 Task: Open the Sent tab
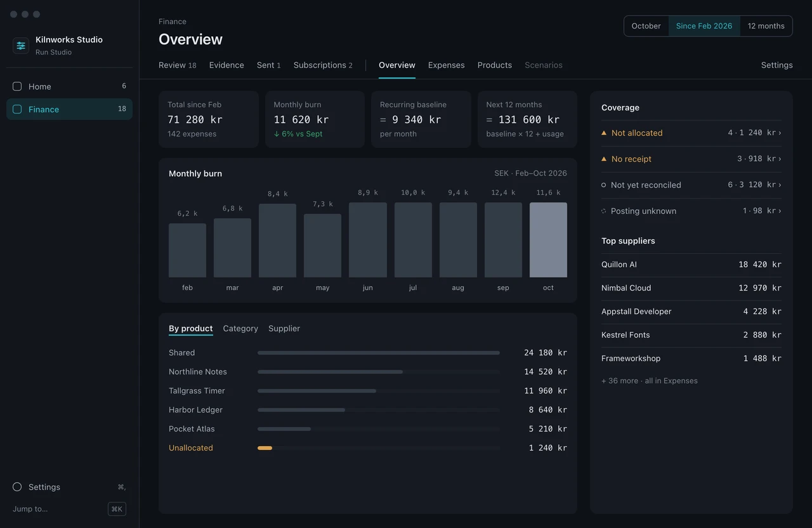pyautogui.click(x=269, y=65)
